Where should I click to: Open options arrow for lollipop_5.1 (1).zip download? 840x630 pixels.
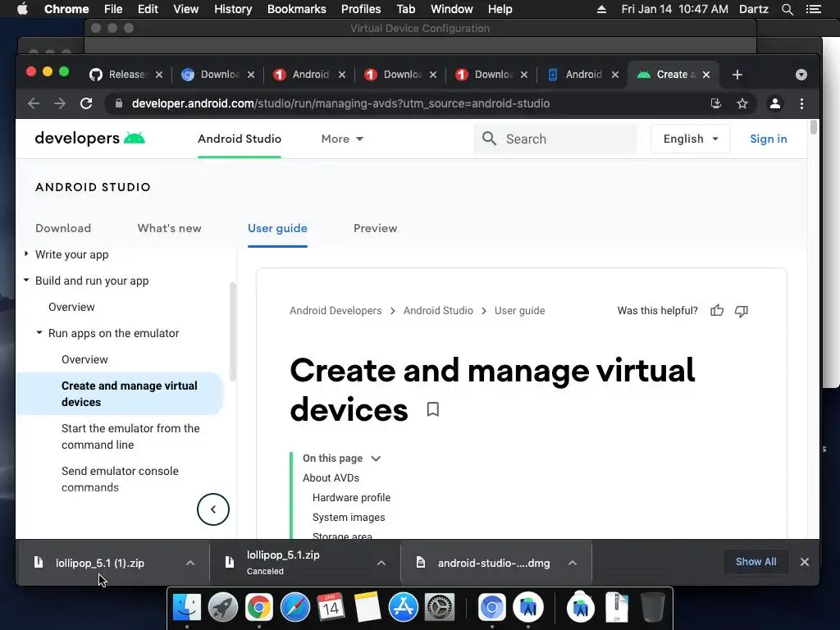pyautogui.click(x=190, y=563)
